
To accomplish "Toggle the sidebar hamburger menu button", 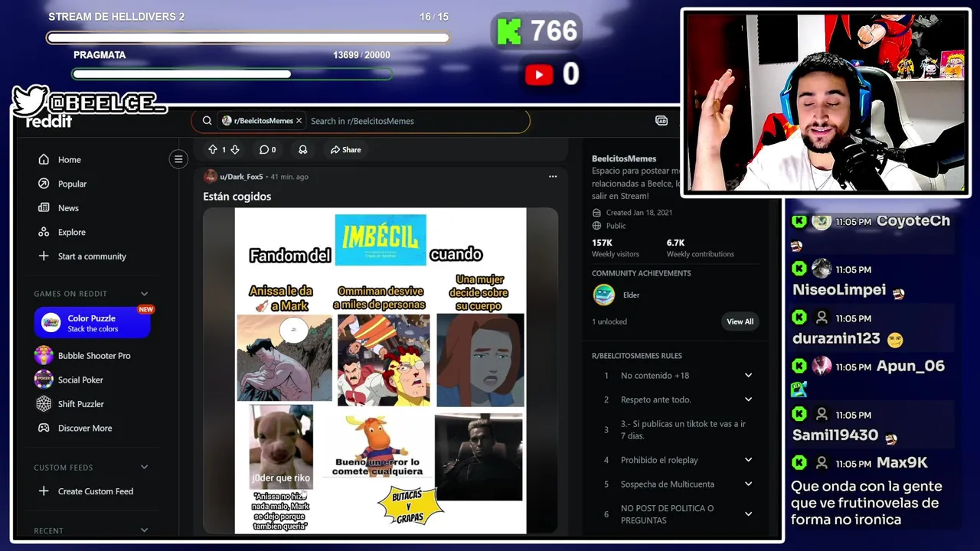I will [178, 159].
